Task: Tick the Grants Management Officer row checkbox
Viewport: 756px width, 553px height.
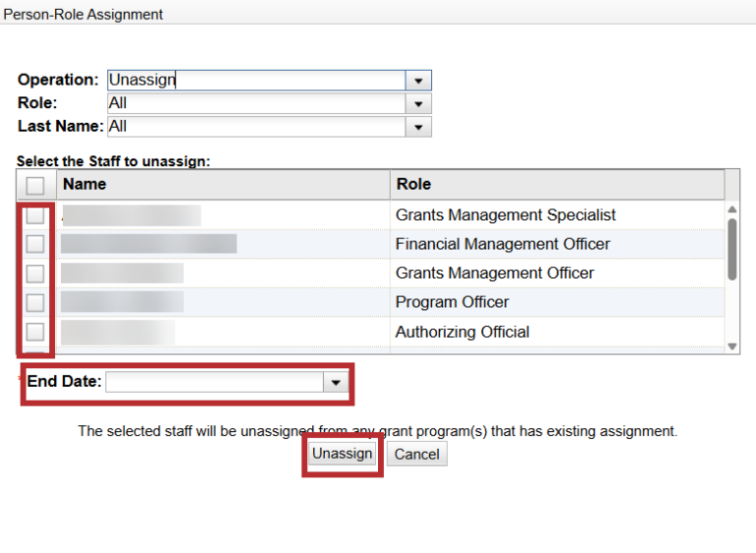Action: tap(35, 274)
